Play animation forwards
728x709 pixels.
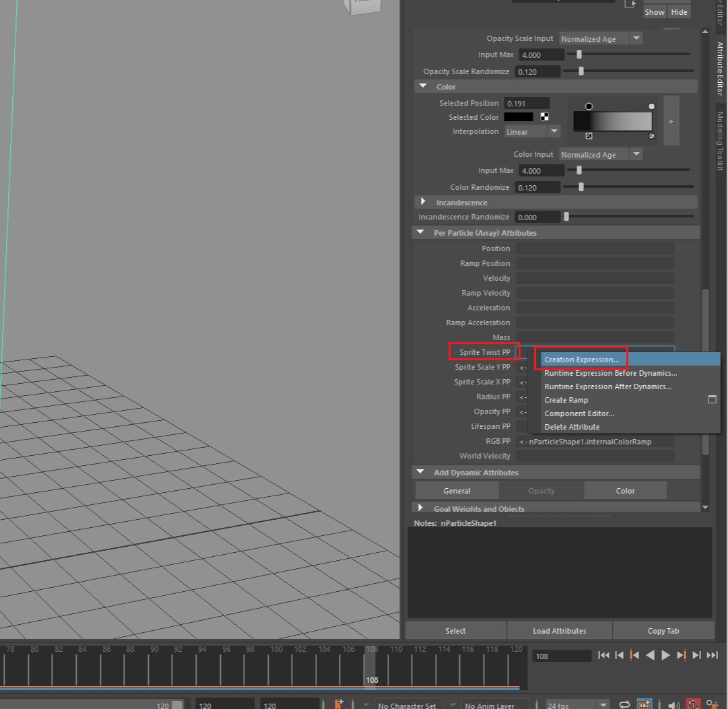point(665,655)
